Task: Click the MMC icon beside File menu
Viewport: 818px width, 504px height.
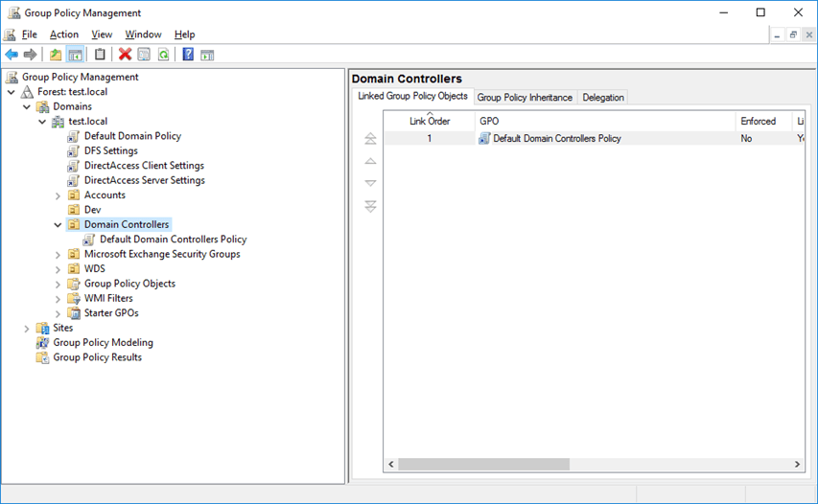Action: [10, 34]
